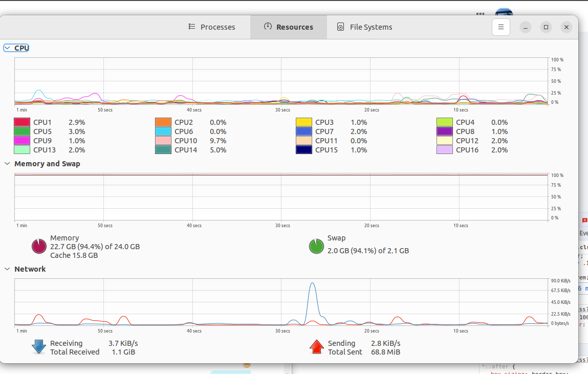This screenshot has height=374, width=588.
Task: Click the Memory pie chart icon
Action: (x=39, y=246)
